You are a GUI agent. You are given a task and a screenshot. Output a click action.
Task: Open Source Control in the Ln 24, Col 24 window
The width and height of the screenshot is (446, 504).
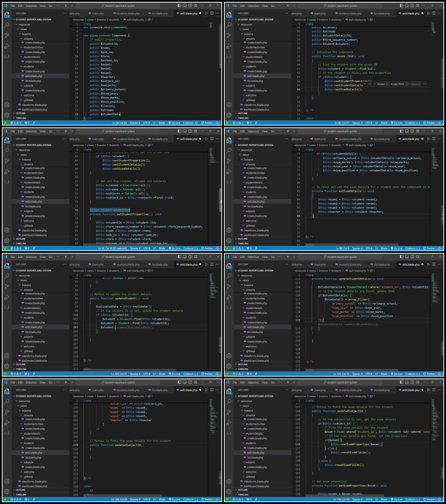pyautogui.click(x=7, y=36)
